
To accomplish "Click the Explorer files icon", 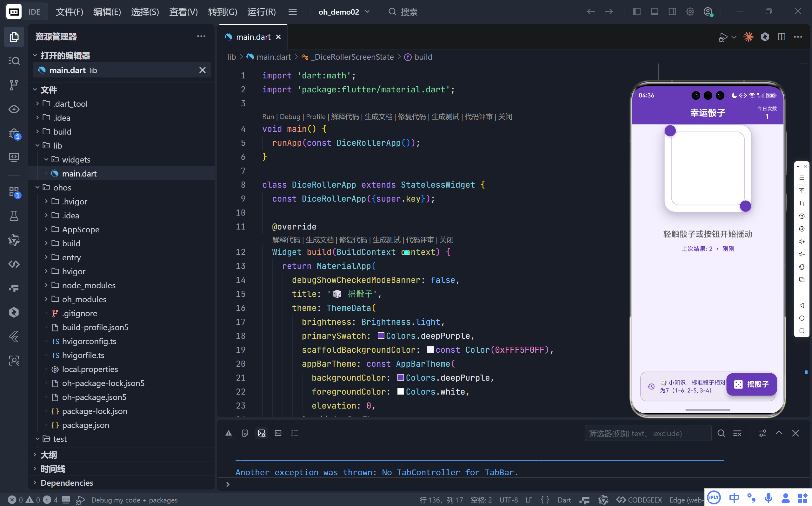I will (x=14, y=37).
